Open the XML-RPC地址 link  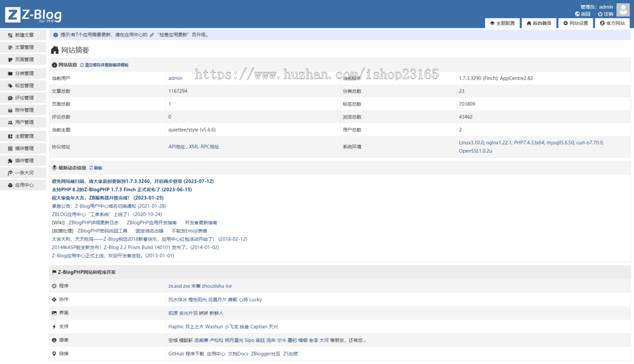(204, 147)
